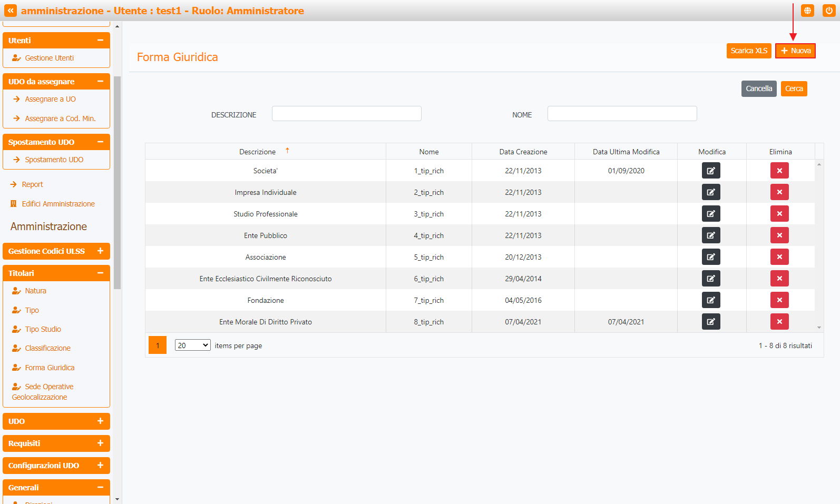Download the list with Scarica XLS
The image size is (840, 504).
(x=748, y=51)
